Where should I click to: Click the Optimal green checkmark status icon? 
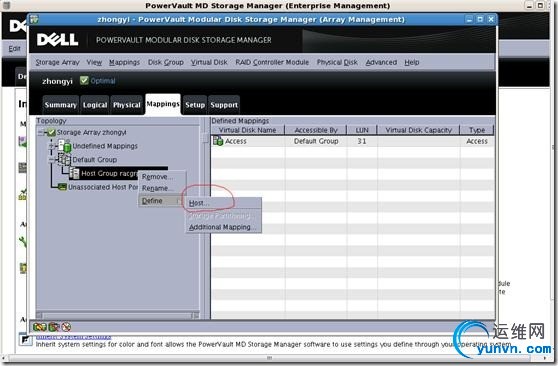[x=84, y=80]
